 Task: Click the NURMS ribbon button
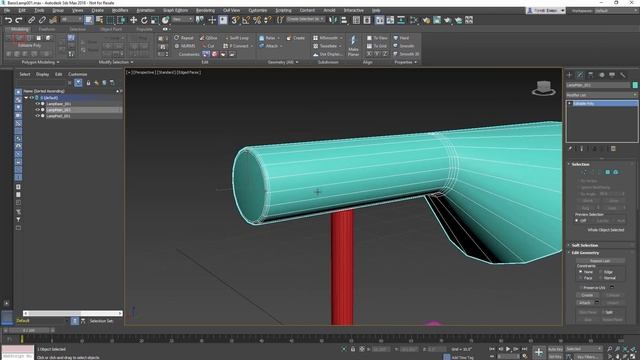tap(184, 46)
